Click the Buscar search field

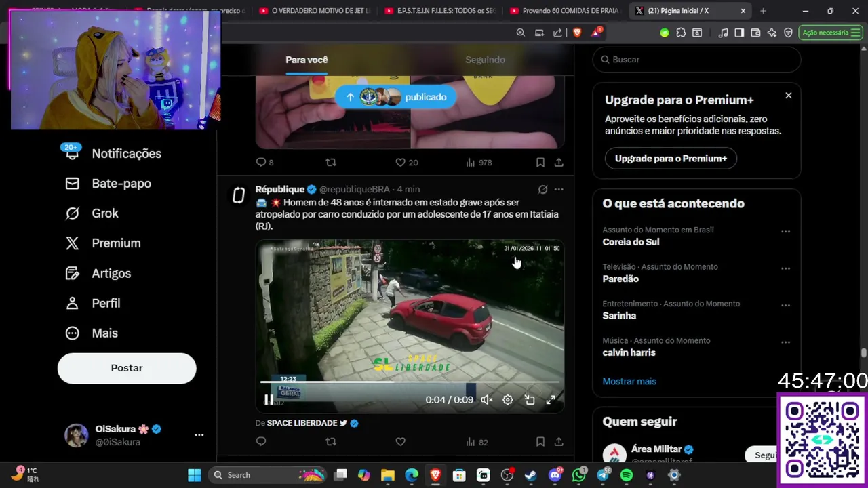pos(696,60)
